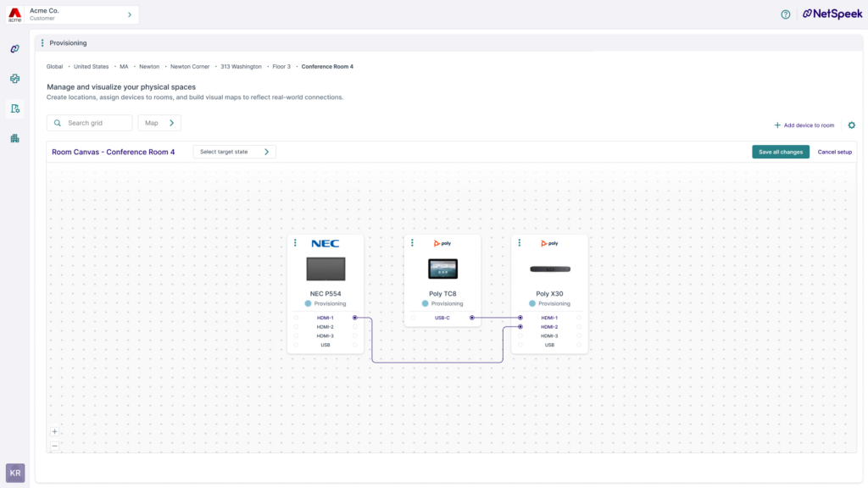
Task: Navigate to Newton Corner breadcrumb
Action: pos(190,66)
